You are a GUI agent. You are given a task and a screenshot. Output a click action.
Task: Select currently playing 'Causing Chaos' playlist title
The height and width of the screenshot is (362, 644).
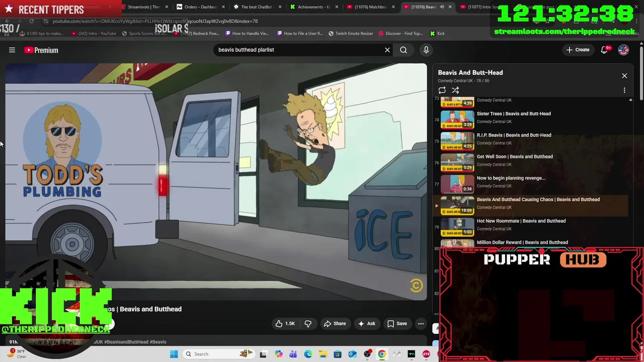[538, 200]
